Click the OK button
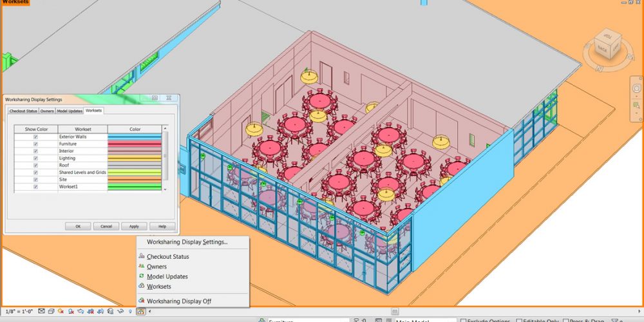This screenshot has width=644, height=322. pos(78,226)
